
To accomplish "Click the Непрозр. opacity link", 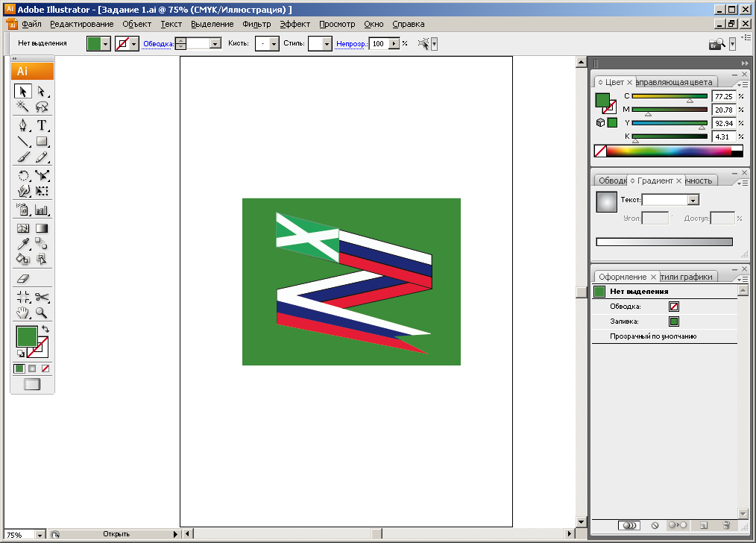I will coord(352,44).
